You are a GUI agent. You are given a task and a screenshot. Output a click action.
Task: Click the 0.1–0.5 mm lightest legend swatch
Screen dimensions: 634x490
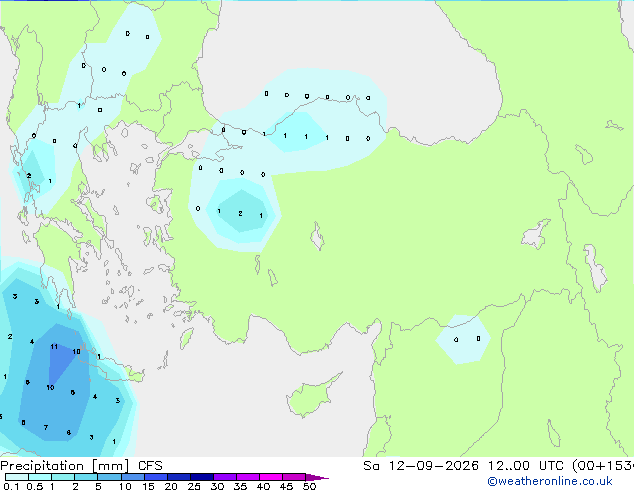17,477
